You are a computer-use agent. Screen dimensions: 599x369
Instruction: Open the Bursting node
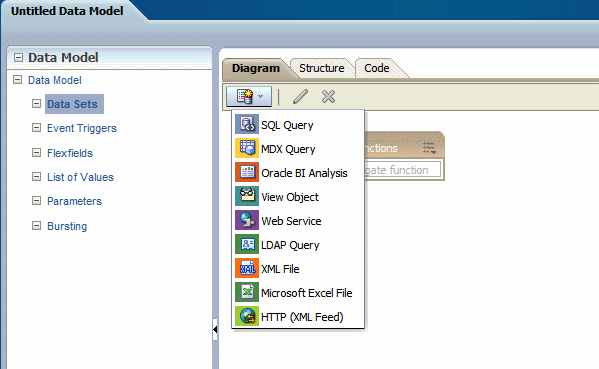(x=67, y=226)
